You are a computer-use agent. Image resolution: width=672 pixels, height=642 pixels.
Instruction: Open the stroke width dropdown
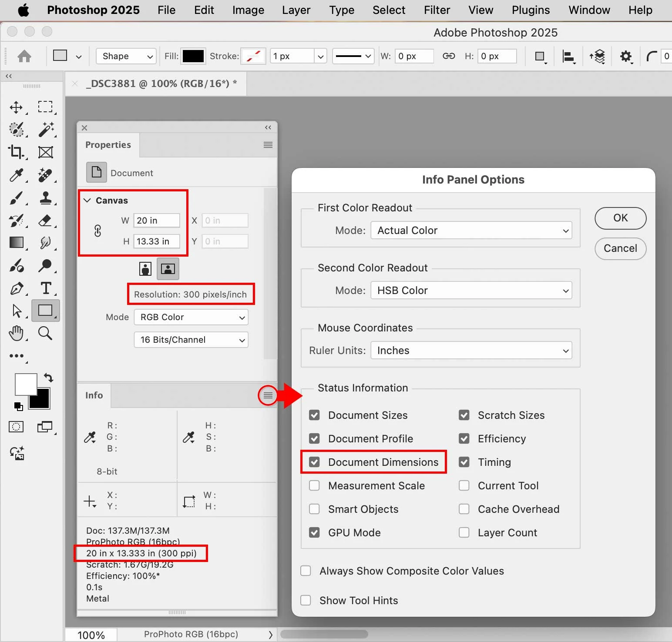[x=320, y=56]
